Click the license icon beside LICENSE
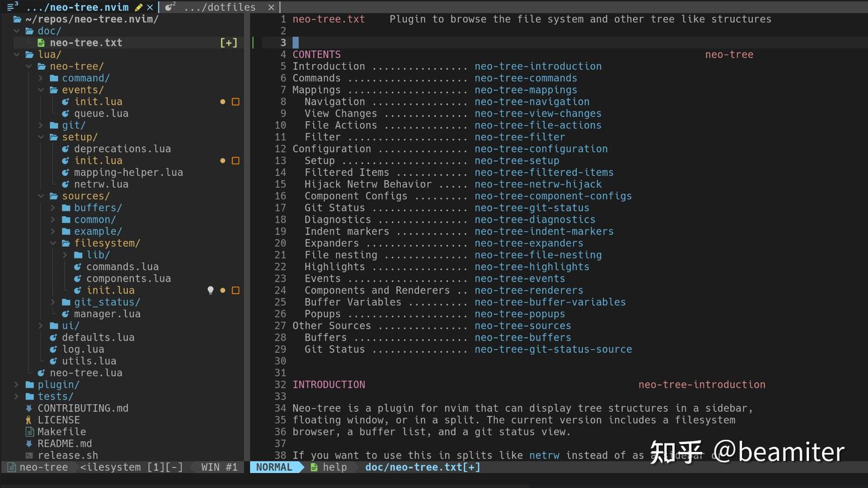 (x=28, y=421)
